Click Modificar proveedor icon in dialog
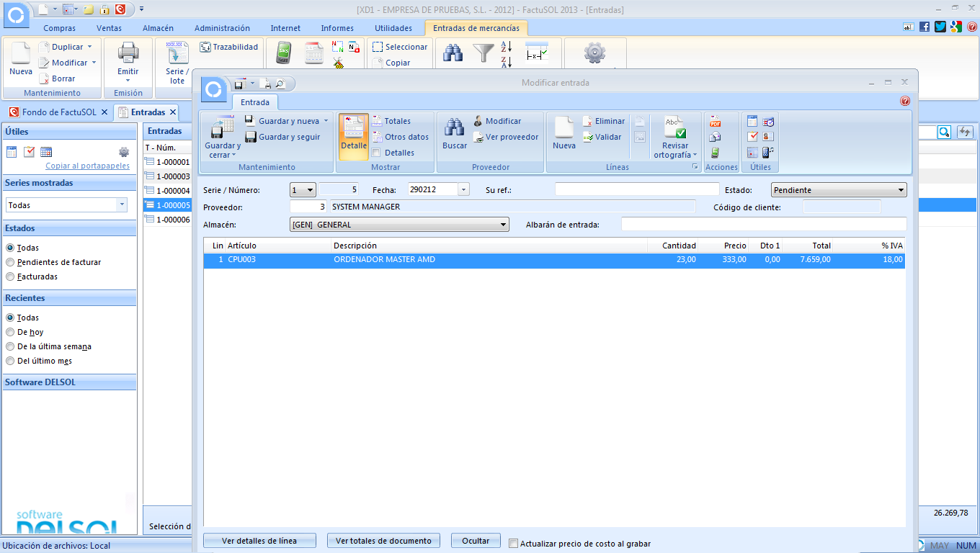The width and height of the screenshot is (980, 553). pyautogui.click(x=478, y=121)
